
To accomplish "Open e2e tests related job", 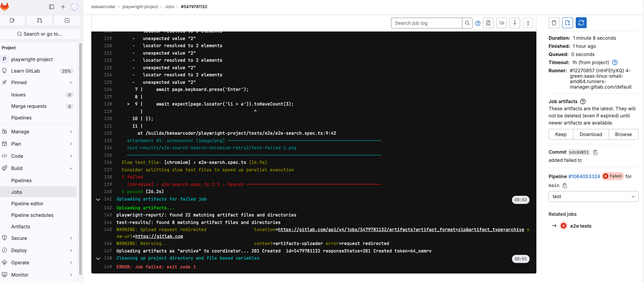I will coord(581,226).
